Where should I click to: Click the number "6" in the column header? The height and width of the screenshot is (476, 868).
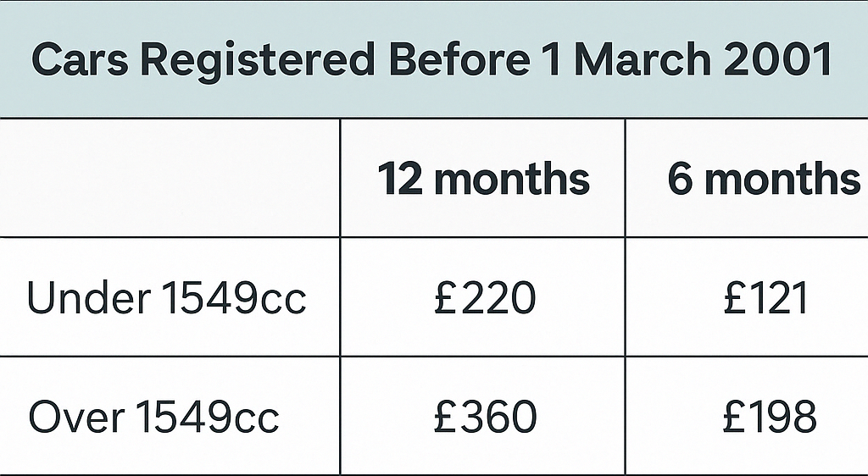(680, 180)
